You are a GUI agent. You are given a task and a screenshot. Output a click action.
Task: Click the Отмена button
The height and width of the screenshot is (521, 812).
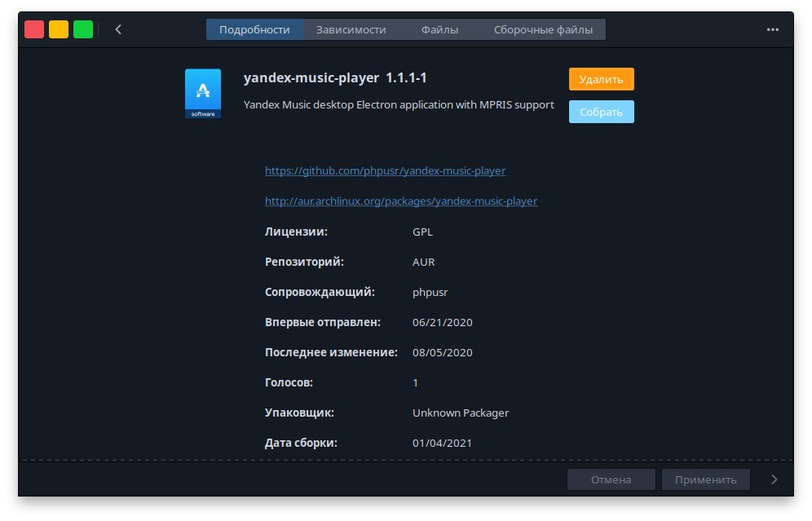[611, 479]
